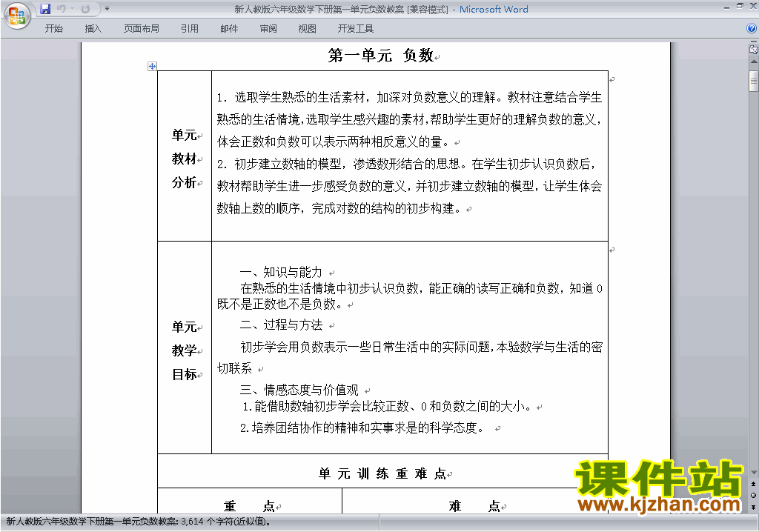This screenshot has height=532, width=759.
Task: Select the 引用 tab
Action: (x=190, y=29)
